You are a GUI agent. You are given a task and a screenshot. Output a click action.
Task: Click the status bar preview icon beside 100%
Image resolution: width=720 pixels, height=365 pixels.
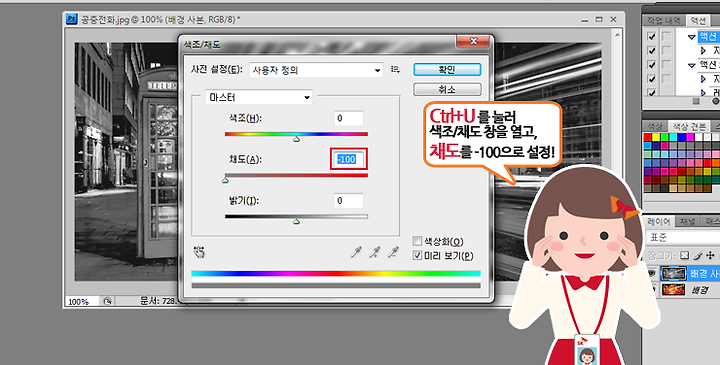[107, 302]
